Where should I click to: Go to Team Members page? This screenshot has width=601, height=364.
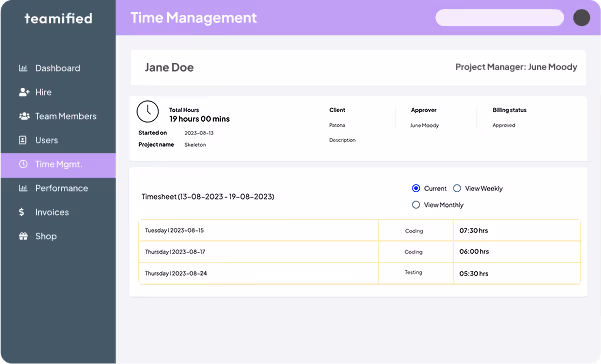click(58, 116)
